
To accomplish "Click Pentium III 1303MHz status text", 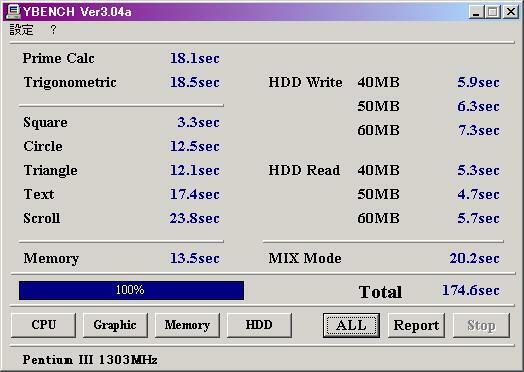I will coord(90,360).
